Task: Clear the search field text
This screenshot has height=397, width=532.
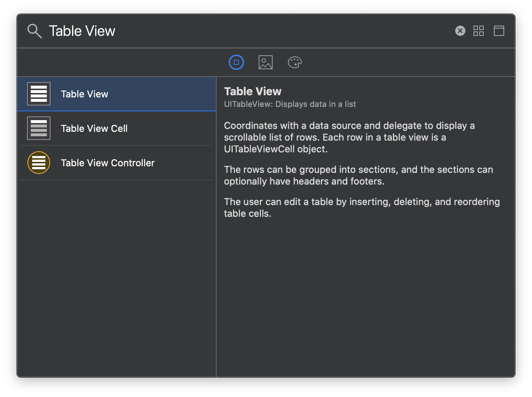Action: pyautogui.click(x=460, y=31)
